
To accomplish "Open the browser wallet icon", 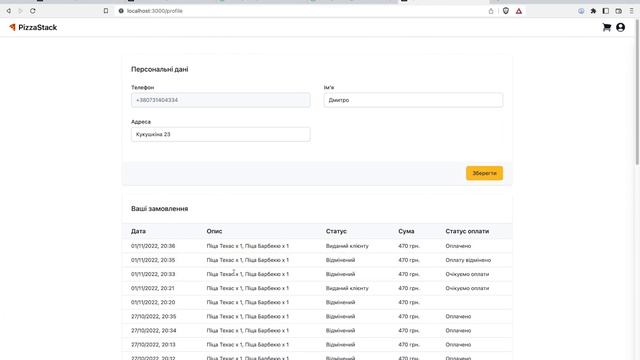I will [x=619, y=11].
